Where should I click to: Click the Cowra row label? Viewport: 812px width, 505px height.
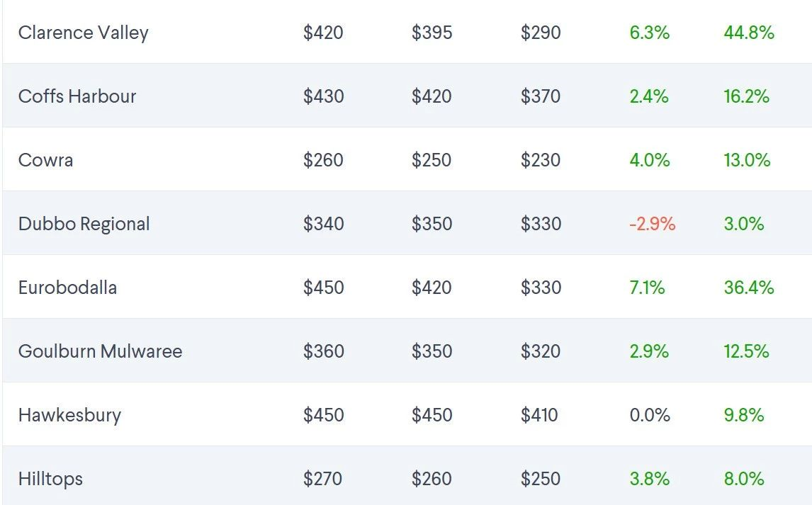click(x=45, y=160)
